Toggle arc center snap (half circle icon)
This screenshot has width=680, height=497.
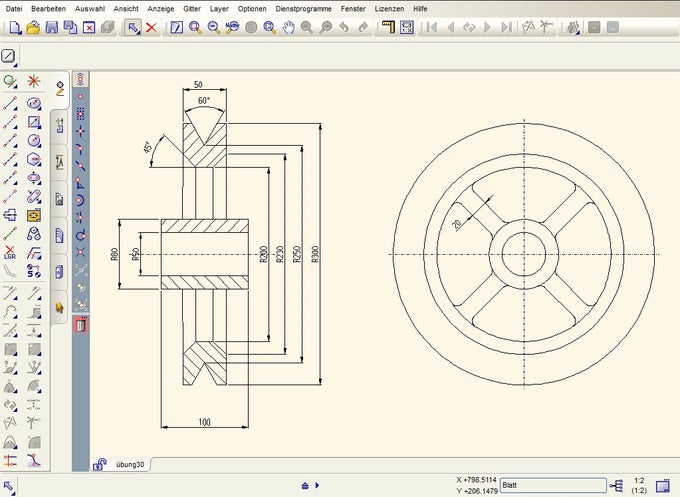[x=81, y=200]
